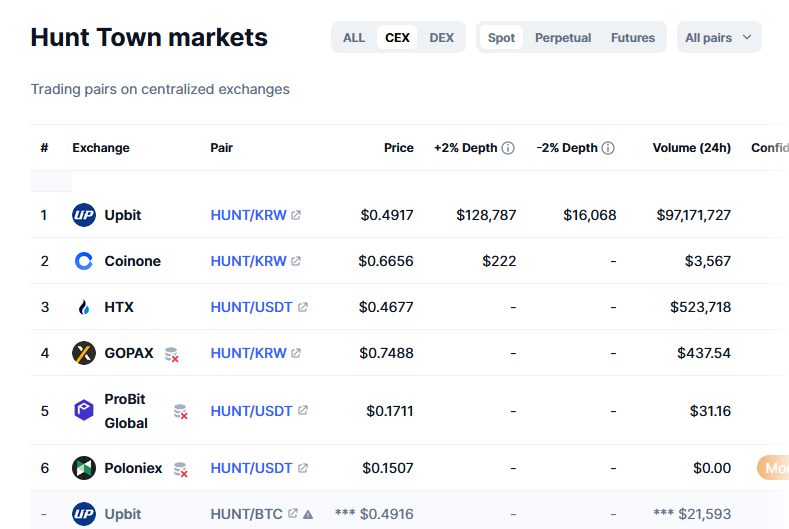Screen dimensions: 789x529
Task: Click the external link icon for GOPAX HUNT/KRW
Action: coord(296,353)
